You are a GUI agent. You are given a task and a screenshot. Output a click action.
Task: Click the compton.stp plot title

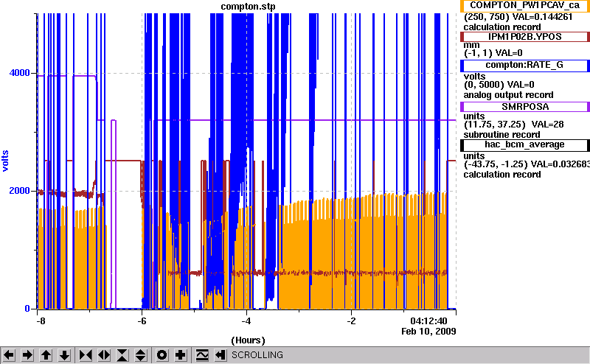248,7
